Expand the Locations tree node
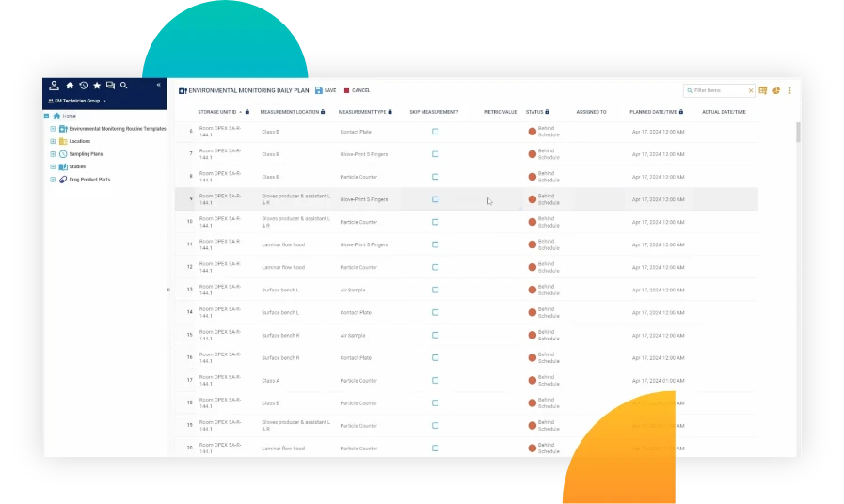Image resolution: width=844 pixels, height=504 pixels. [x=53, y=141]
